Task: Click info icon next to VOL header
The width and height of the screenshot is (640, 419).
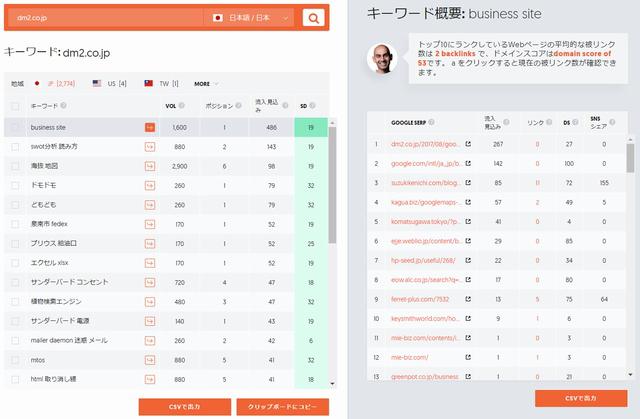Action: 182,105
